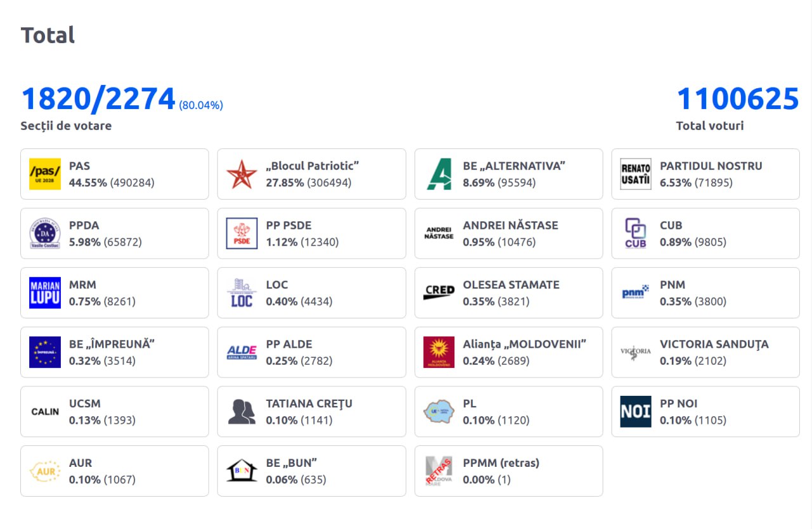This screenshot has width=812, height=529.
Task: Click the LOC party logo
Action: point(242,293)
